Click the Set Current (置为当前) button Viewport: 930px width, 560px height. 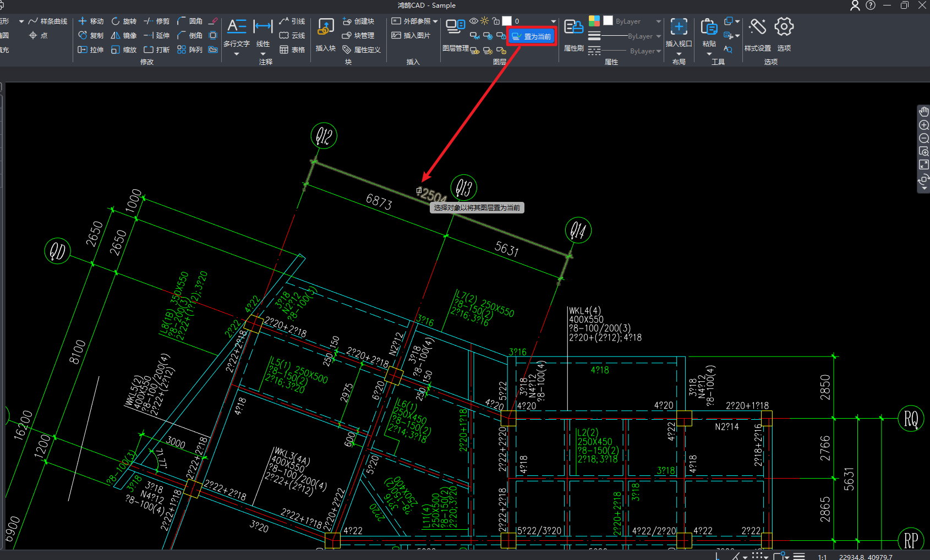coord(532,36)
